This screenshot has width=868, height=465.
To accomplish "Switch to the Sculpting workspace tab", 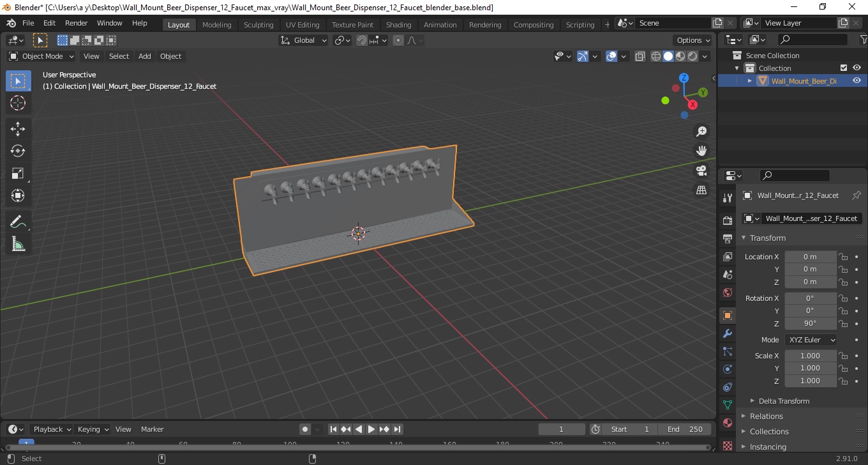I will click(x=258, y=25).
